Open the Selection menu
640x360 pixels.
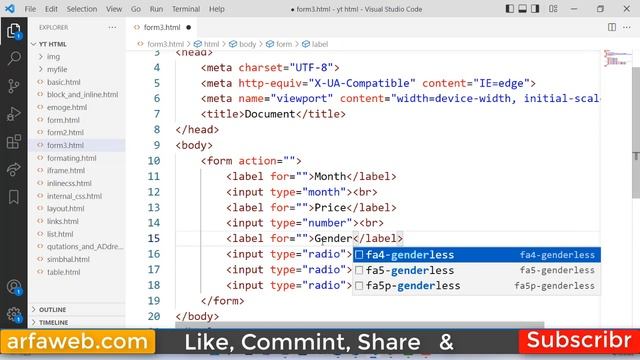click(x=82, y=9)
